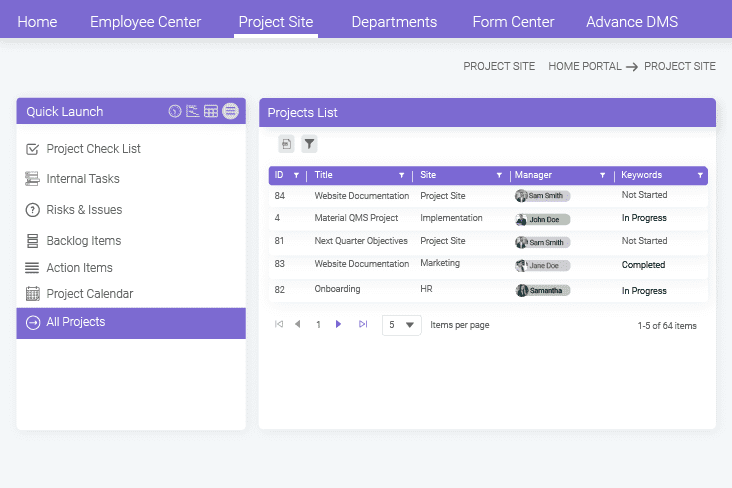The height and width of the screenshot is (488, 732).
Task: Switch to the table grid view icon
Action: (211, 111)
